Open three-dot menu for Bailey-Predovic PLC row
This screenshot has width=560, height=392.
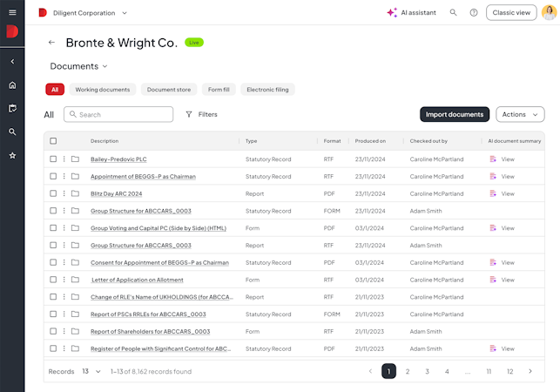[x=64, y=159]
